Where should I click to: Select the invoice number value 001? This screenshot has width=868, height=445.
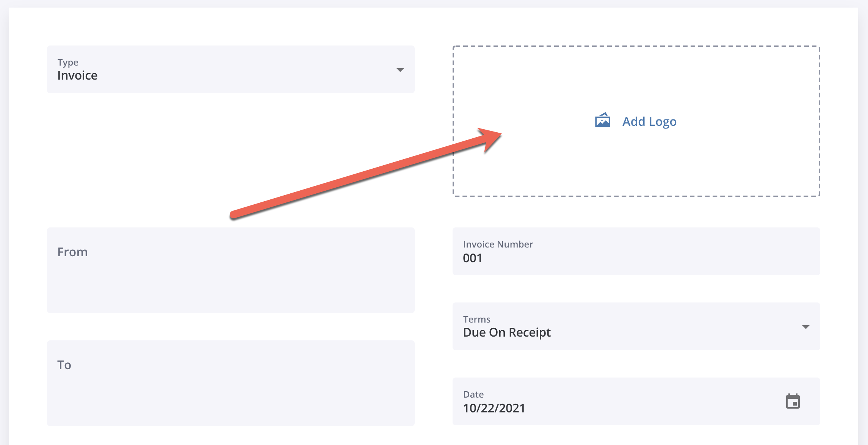(x=472, y=258)
